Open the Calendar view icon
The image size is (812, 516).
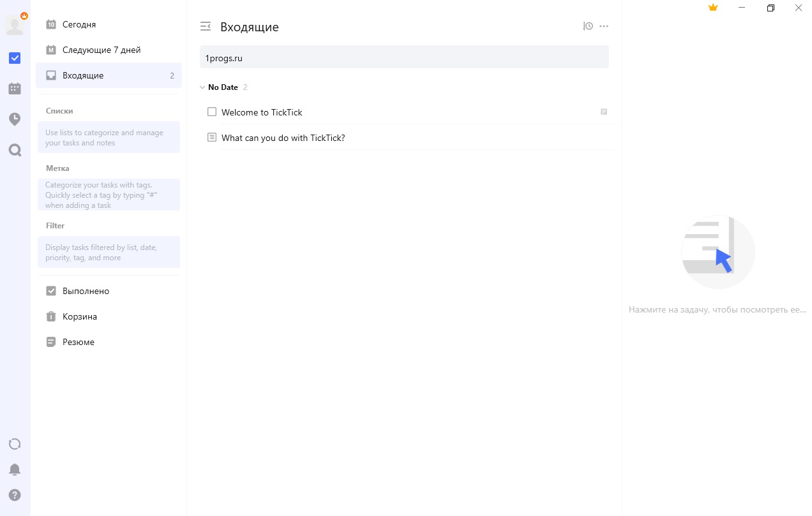tap(15, 89)
